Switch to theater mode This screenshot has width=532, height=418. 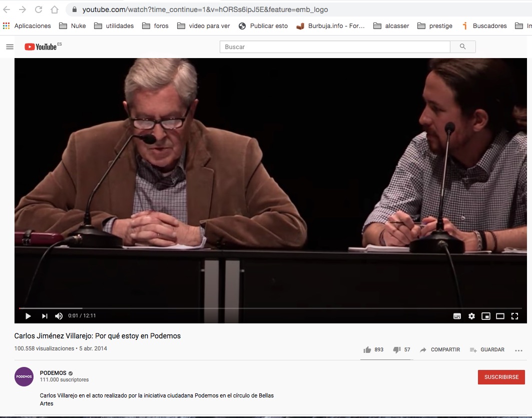click(500, 316)
